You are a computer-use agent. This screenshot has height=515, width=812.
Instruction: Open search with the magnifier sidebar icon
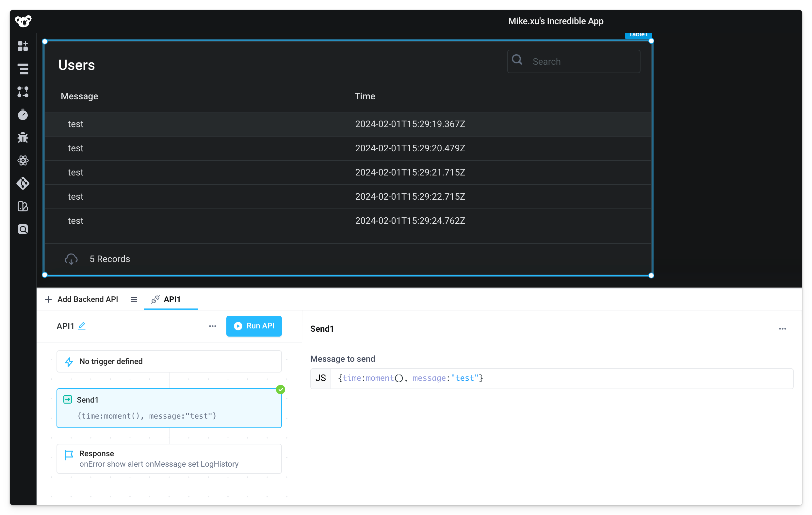coord(23,229)
